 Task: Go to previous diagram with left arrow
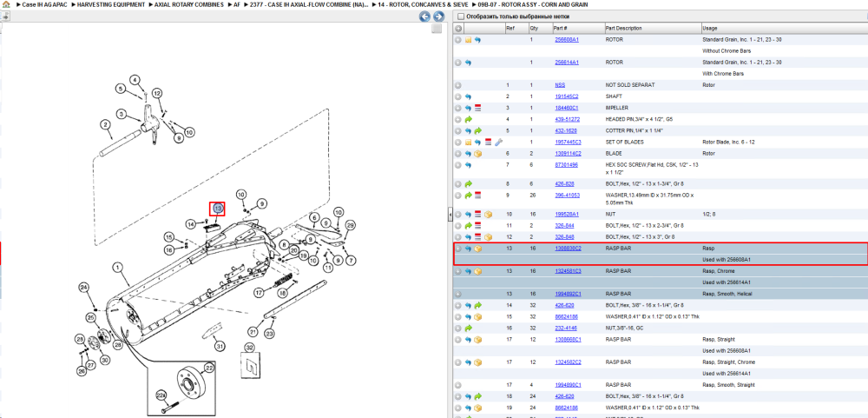(x=424, y=17)
